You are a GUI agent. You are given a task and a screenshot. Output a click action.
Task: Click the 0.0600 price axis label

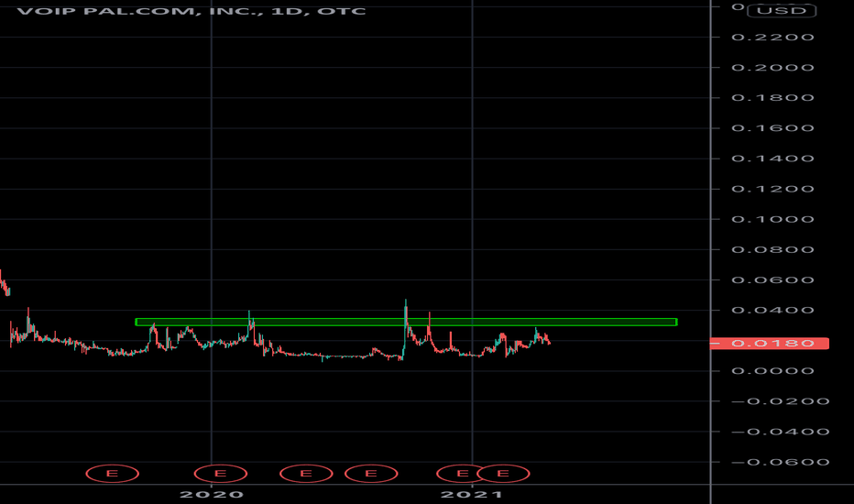point(772,280)
